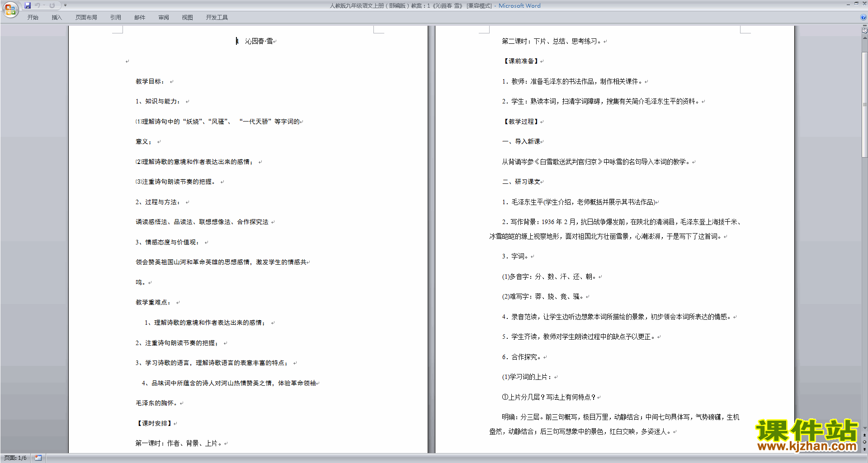Viewport: 868px width, 463px height.
Task: Open the Select Browse Object button
Action: click(864, 442)
